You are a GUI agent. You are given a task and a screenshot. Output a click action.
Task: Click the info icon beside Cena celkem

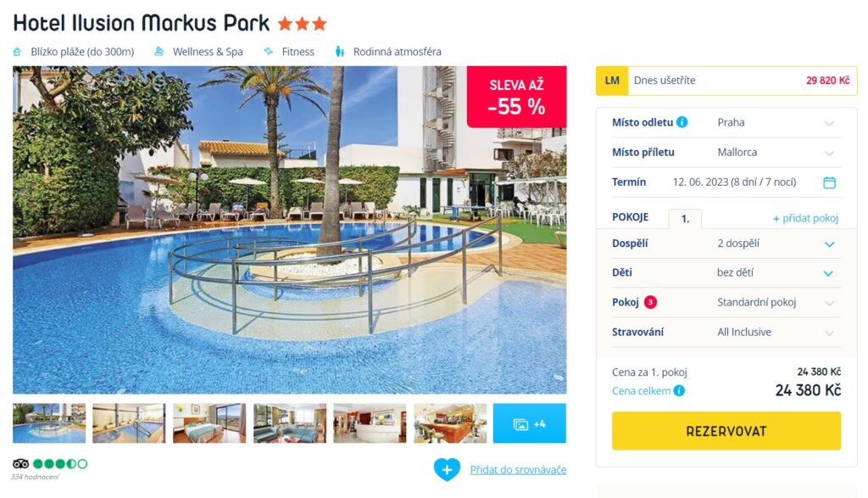[x=679, y=390]
